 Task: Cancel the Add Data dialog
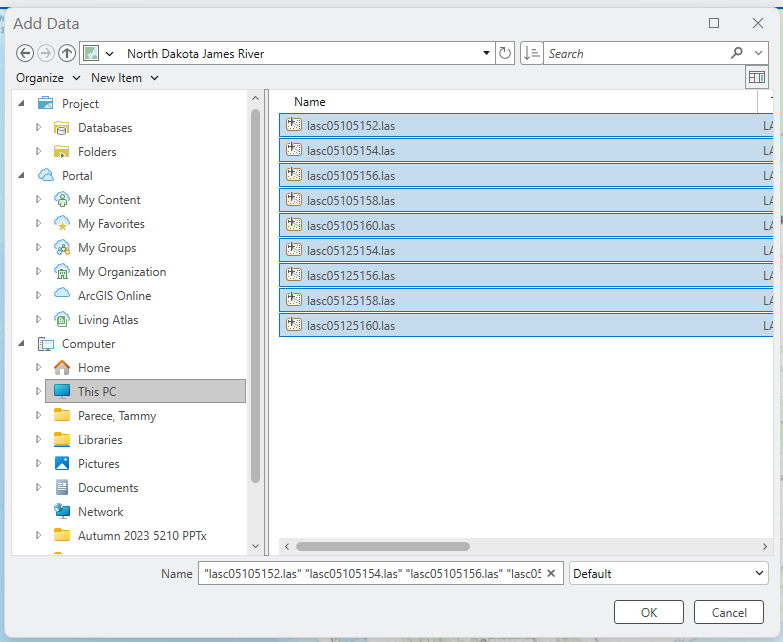(x=729, y=612)
